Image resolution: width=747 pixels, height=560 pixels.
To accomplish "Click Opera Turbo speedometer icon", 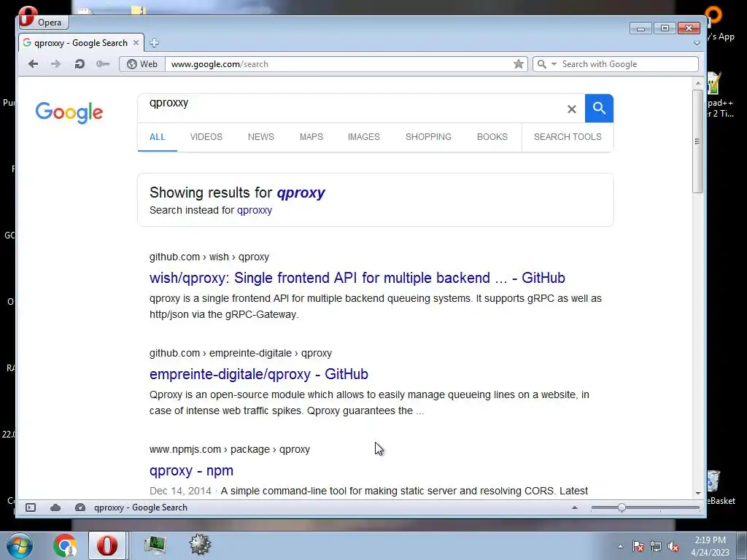I will 80,507.
